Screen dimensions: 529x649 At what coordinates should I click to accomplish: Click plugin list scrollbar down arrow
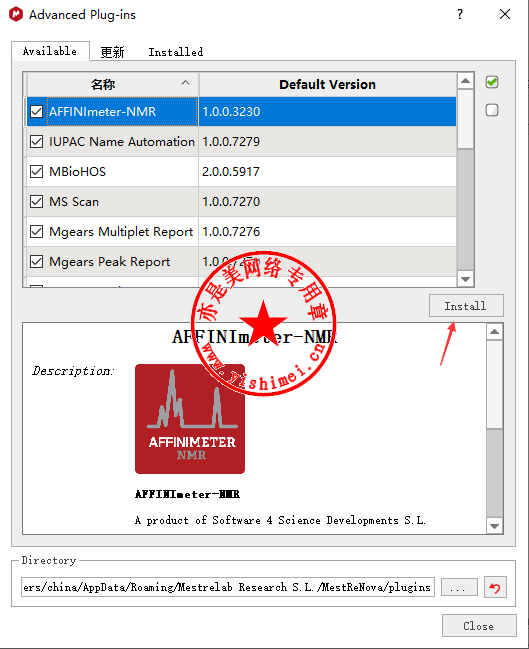465,279
